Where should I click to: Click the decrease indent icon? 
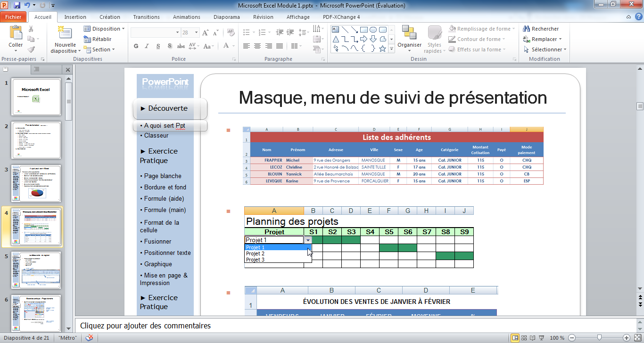point(280,33)
